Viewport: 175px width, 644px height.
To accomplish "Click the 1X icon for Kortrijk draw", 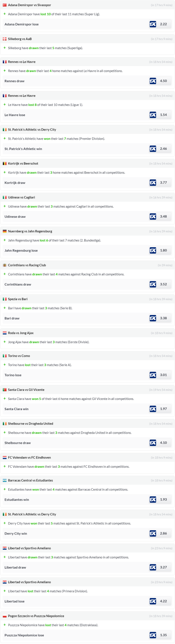I will coord(153,183).
